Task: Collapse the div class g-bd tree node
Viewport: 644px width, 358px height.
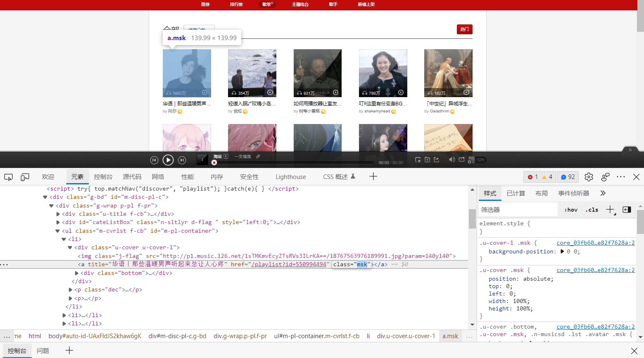Action: (45, 197)
